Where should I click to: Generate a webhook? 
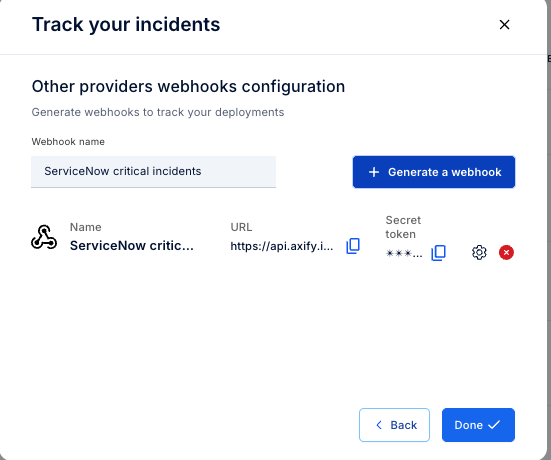[x=434, y=172]
